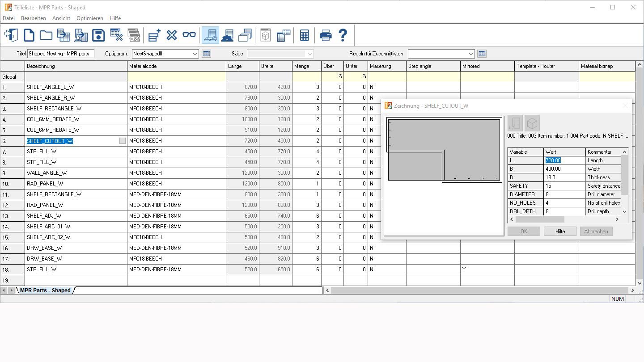The width and height of the screenshot is (644, 362).
Task: Open the Bearbeiten menu
Action: 34,18
